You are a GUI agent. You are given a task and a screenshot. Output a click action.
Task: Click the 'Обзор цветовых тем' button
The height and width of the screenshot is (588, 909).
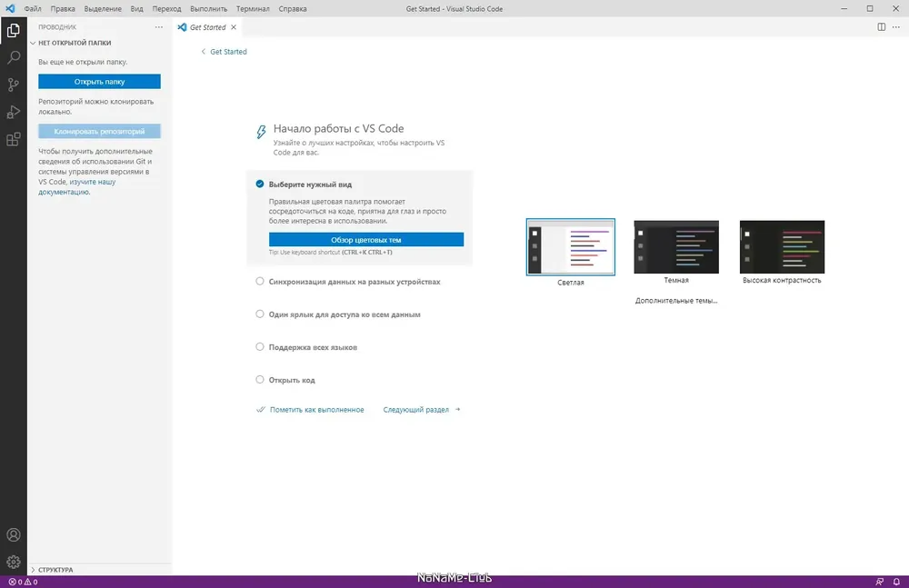(x=365, y=240)
